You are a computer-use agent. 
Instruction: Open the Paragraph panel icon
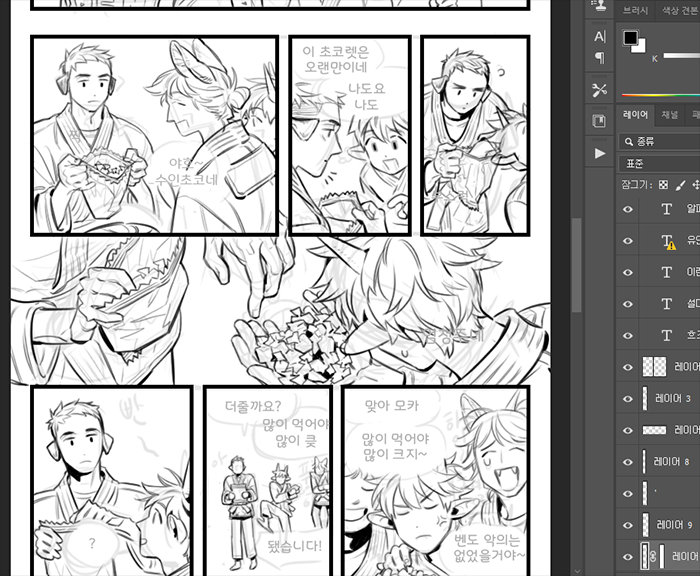(599, 58)
